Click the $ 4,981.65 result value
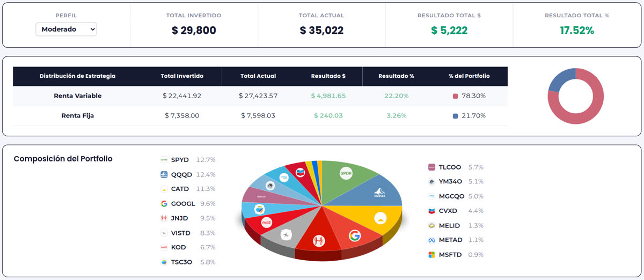 coord(328,96)
